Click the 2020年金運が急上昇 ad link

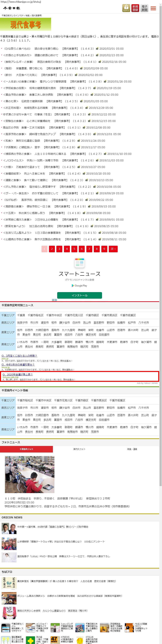(x=18, y=374)
